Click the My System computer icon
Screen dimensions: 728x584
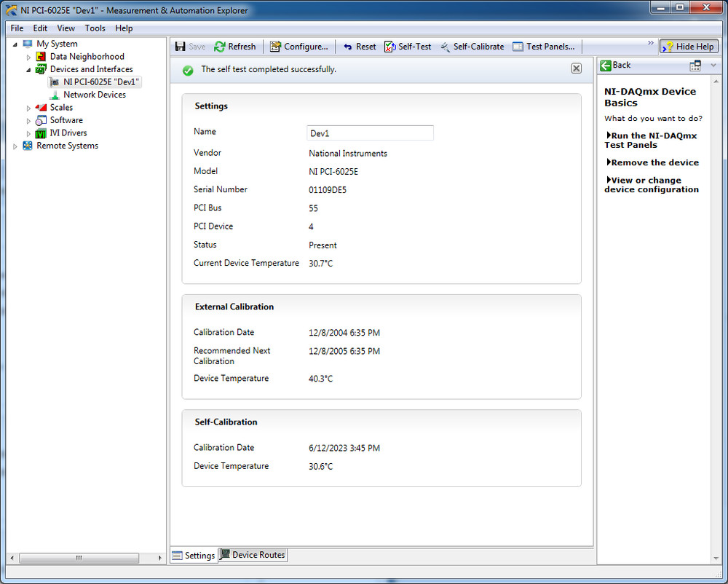[28, 44]
